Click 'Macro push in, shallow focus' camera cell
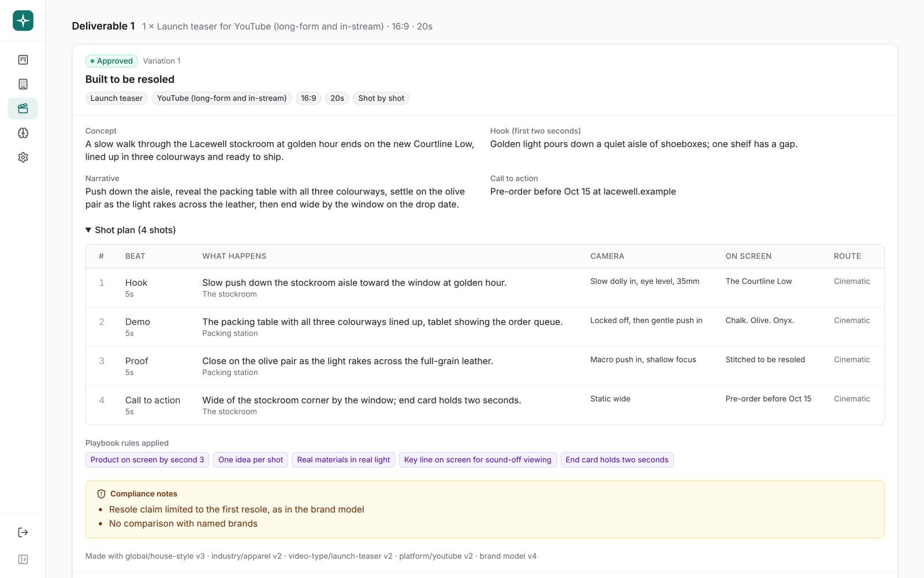This screenshot has height=578, width=924. pos(643,360)
